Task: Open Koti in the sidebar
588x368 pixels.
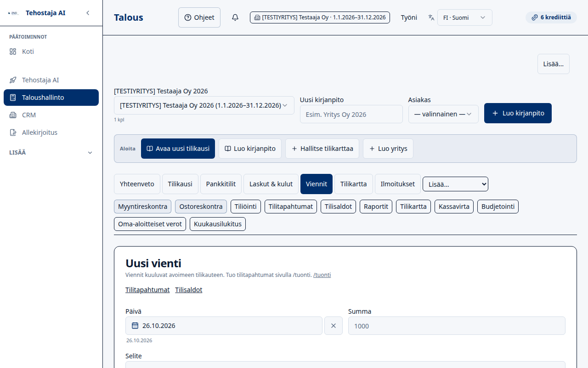Action: tap(51, 52)
